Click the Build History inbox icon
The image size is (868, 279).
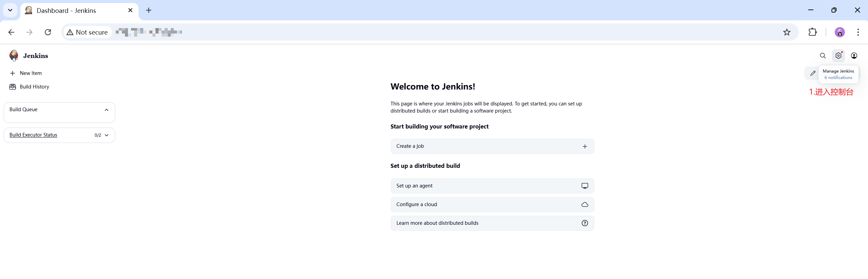[x=13, y=87]
